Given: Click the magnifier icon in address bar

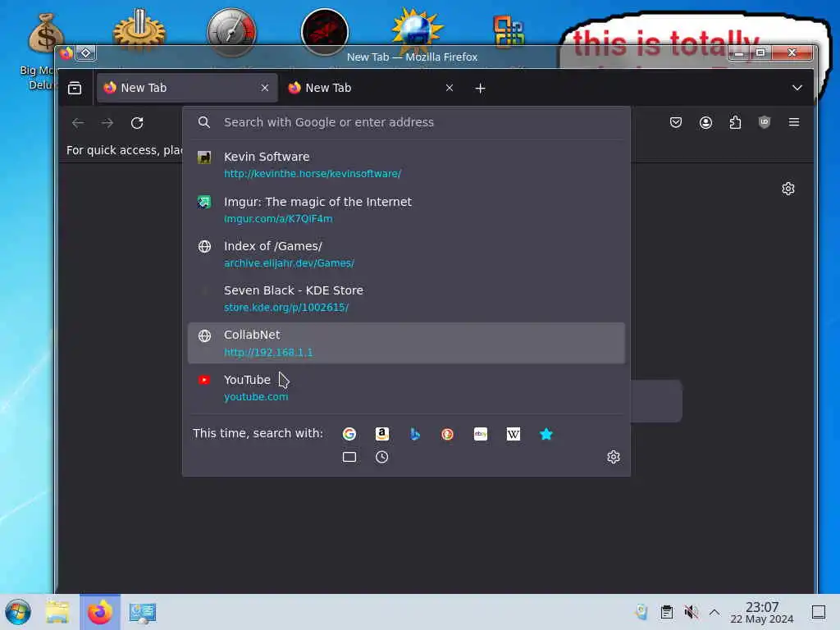Looking at the screenshot, I should [x=204, y=122].
